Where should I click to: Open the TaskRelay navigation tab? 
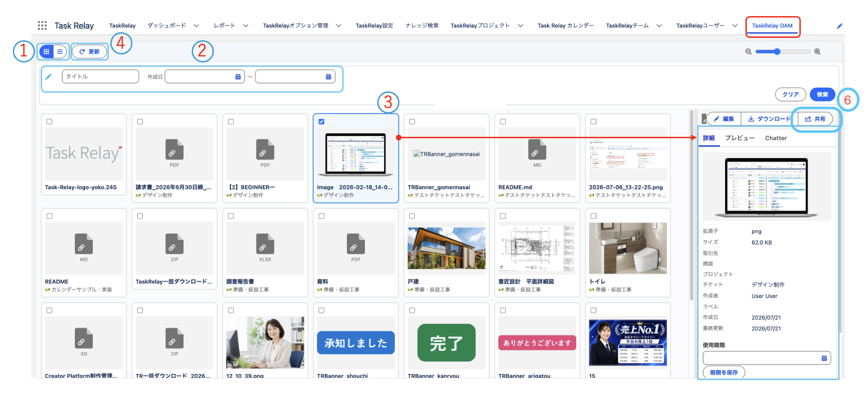pyautogui.click(x=122, y=26)
